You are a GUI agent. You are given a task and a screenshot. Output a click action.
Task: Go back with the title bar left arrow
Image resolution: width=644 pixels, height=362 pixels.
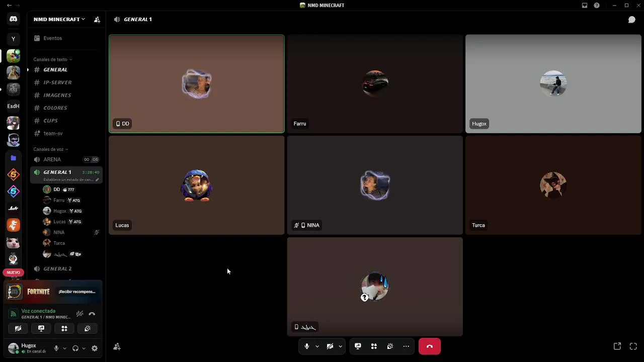click(x=9, y=6)
